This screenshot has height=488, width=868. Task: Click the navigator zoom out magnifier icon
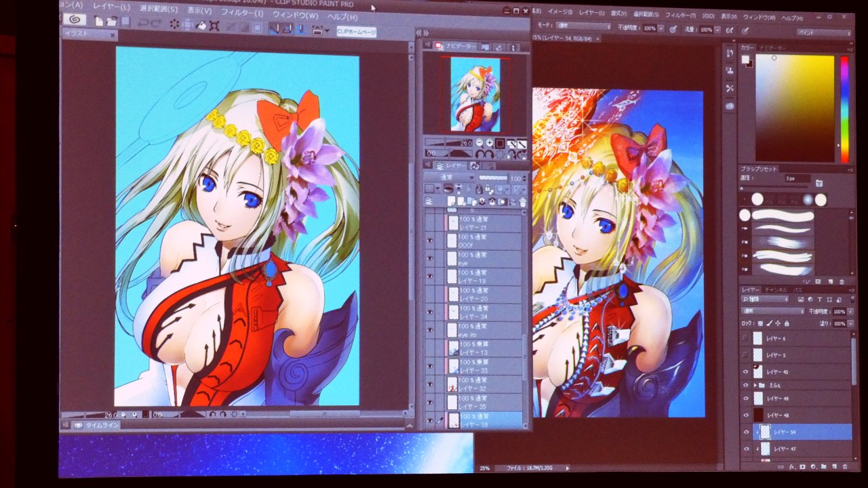(479, 143)
